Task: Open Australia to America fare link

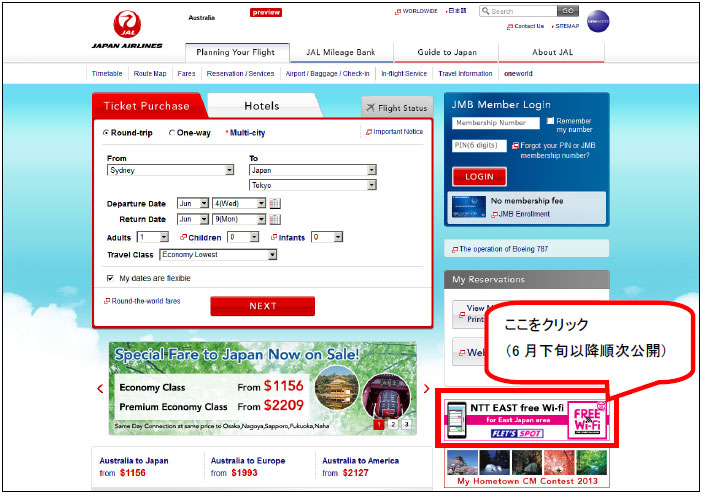Action: [x=360, y=461]
